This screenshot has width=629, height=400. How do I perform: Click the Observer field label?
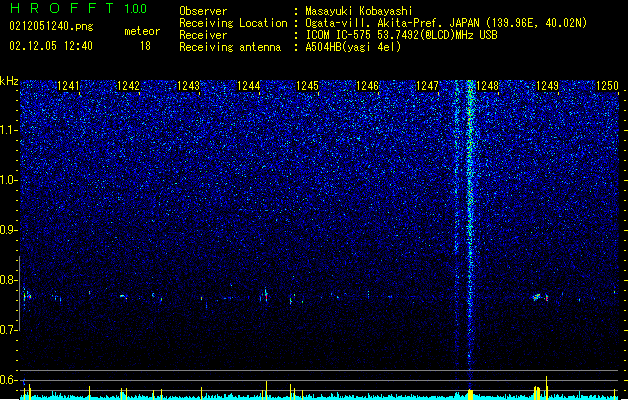(203, 11)
